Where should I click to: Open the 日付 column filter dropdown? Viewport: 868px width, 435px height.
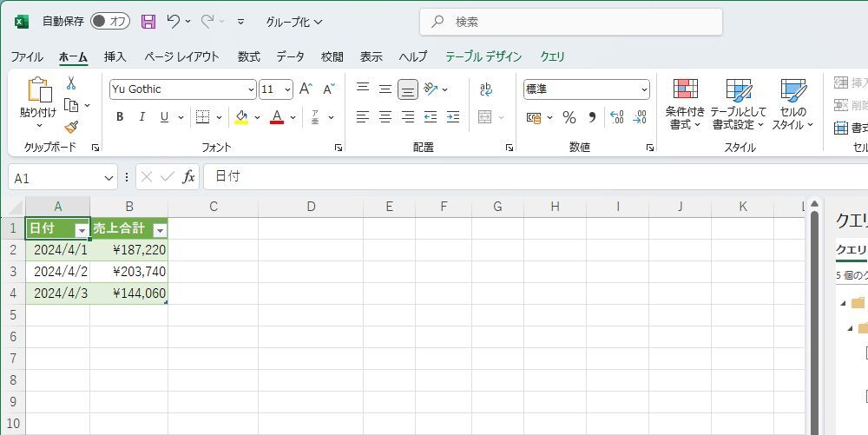tap(82, 230)
